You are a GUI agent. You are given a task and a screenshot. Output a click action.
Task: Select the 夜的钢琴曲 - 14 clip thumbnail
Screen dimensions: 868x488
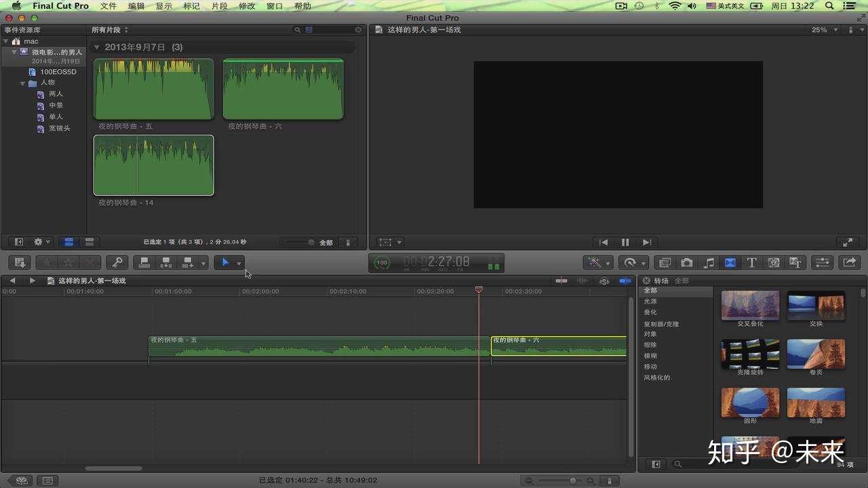(x=154, y=165)
